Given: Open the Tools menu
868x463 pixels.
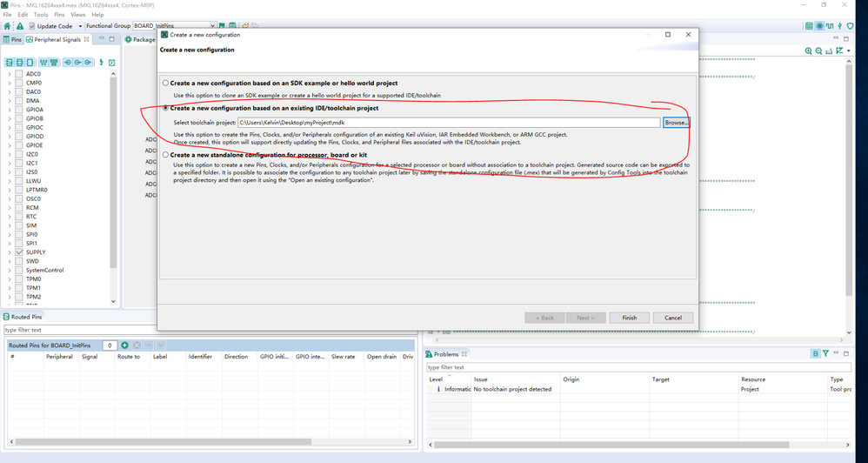Looking at the screenshot, I should [41, 15].
